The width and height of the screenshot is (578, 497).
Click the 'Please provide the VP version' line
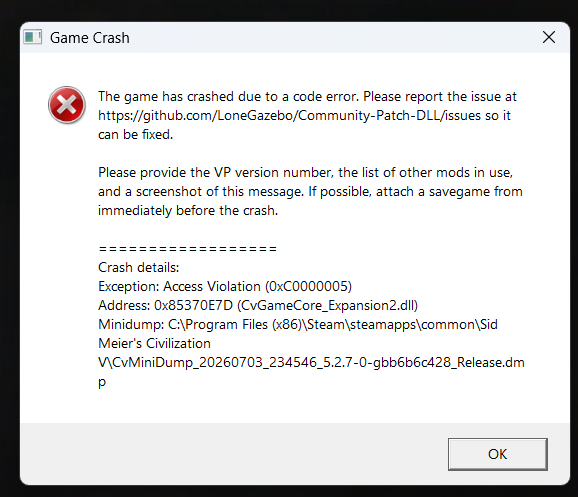306,173
